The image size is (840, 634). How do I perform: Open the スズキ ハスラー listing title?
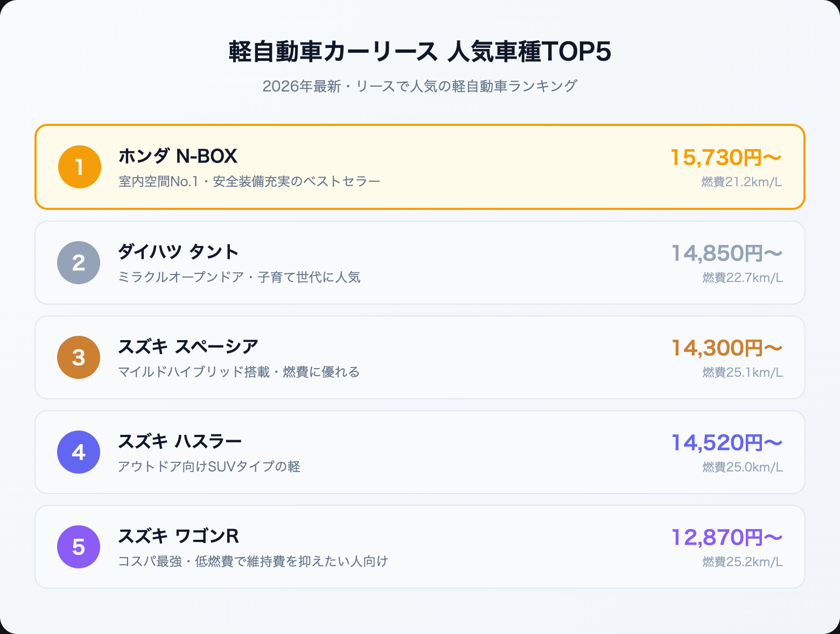coord(180,441)
